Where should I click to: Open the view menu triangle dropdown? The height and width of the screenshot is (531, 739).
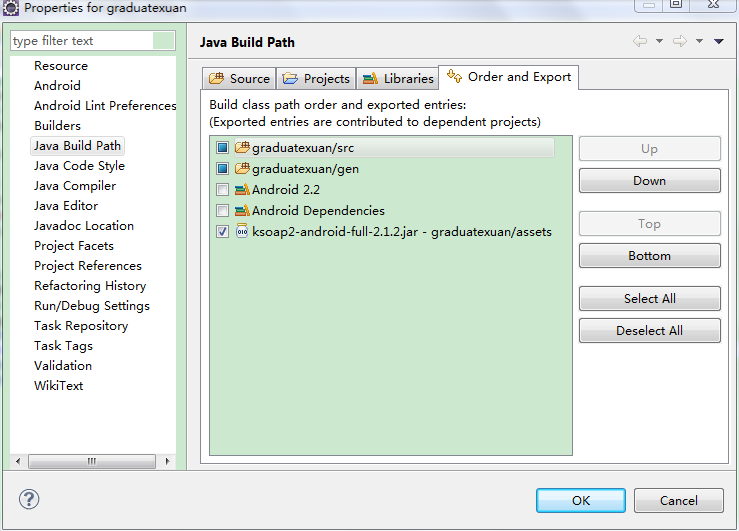[x=719, y=41]
